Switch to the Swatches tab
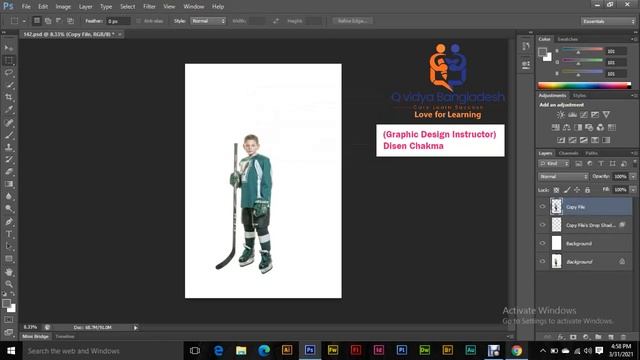Viewport: 640px width, 360px height. tap(568, 39)
